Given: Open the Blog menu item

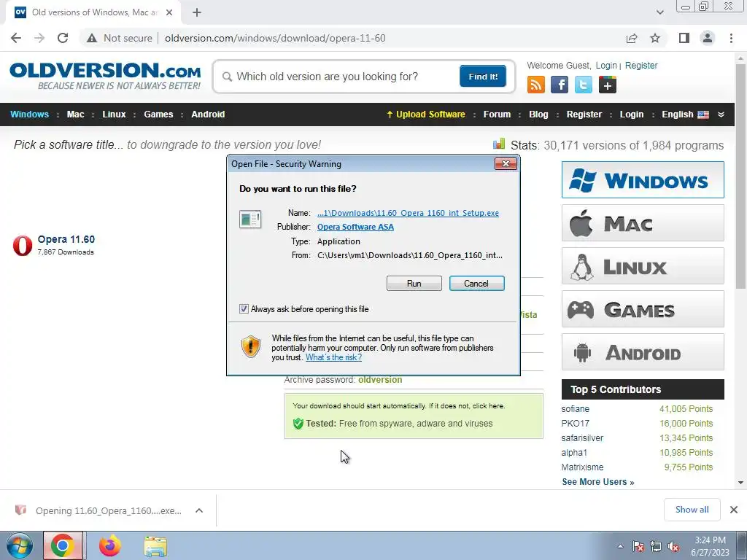Looking at the screenshot, I should pyautogui.click(x=538, y=114).
